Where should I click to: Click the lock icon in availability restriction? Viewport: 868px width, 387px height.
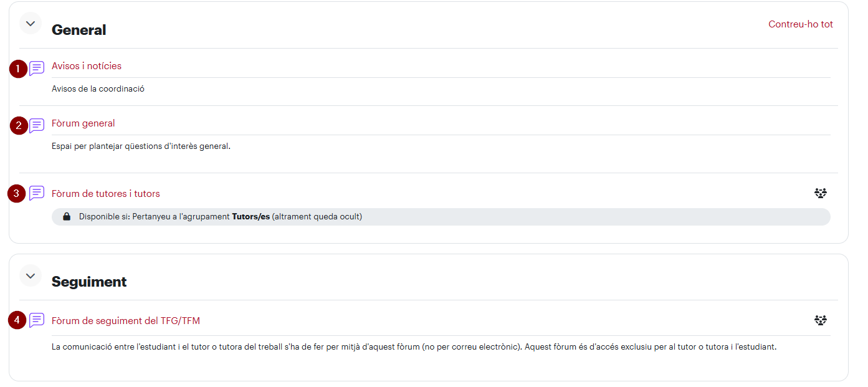[x=67, y=217]
